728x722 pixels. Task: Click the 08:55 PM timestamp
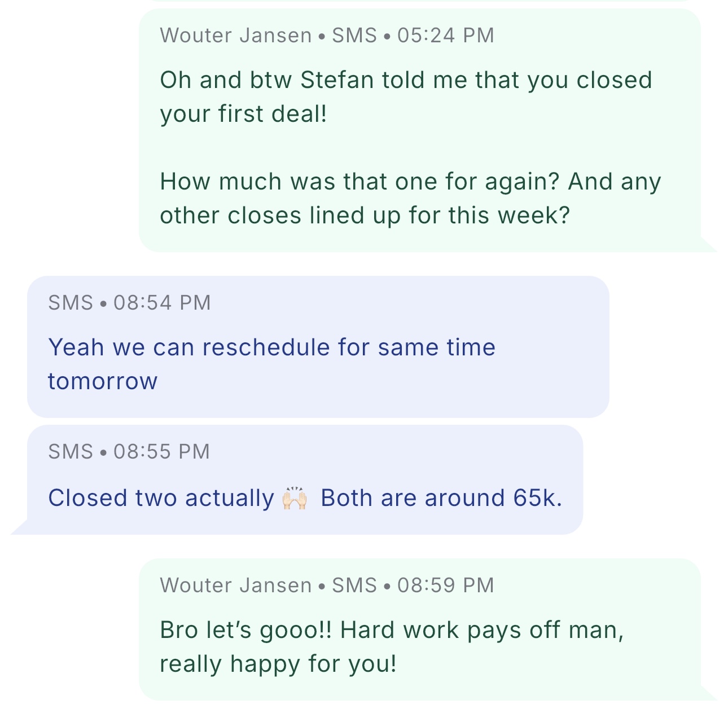pyautogui.click(x=161, y=452)
